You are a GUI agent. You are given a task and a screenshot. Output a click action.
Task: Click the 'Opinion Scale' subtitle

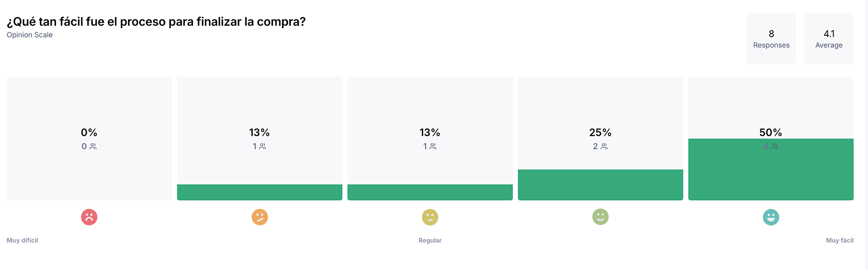(x=29, y=35)
